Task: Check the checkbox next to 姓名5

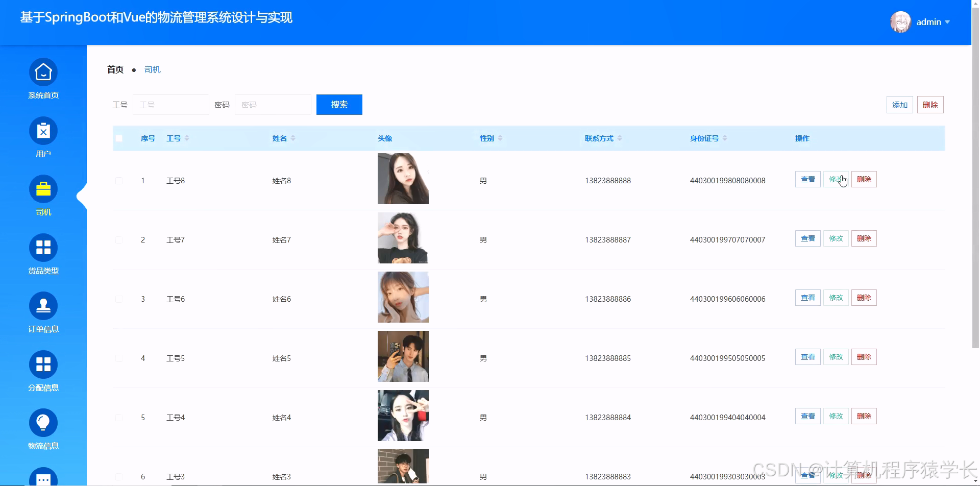Action: point(119,358)
